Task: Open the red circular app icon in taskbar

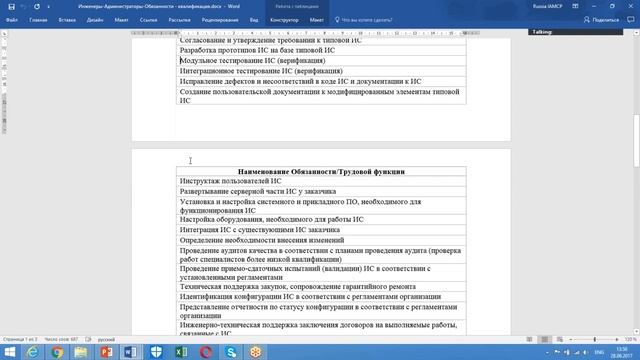Action: point(206,352)
